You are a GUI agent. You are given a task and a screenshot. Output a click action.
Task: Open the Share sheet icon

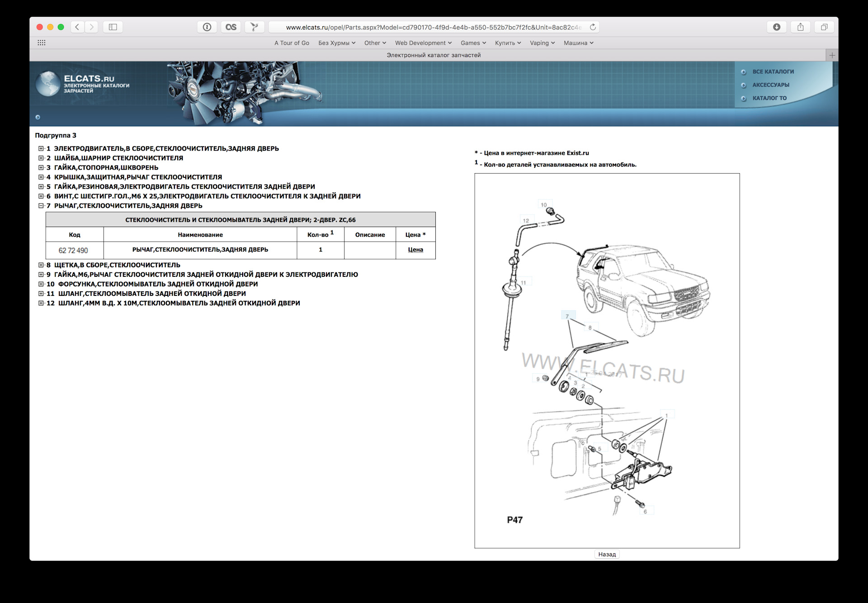click(801, 27)
